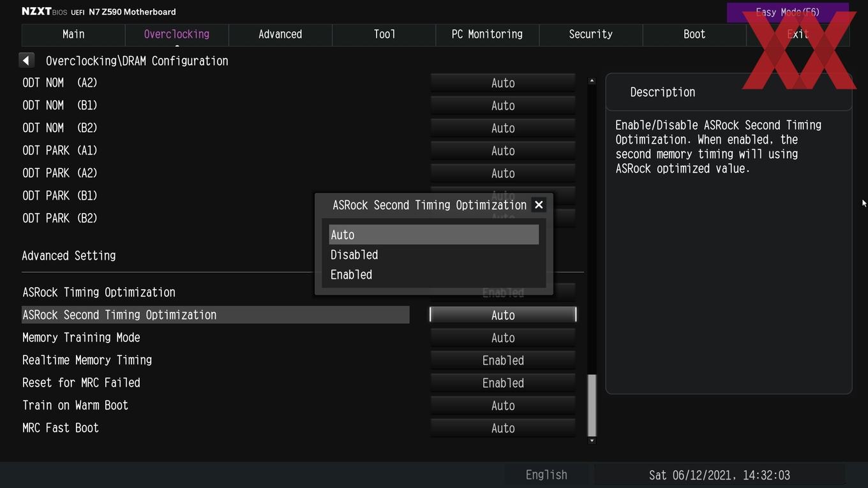Select the ODT PARK (A1) row label

pos(60,151)
